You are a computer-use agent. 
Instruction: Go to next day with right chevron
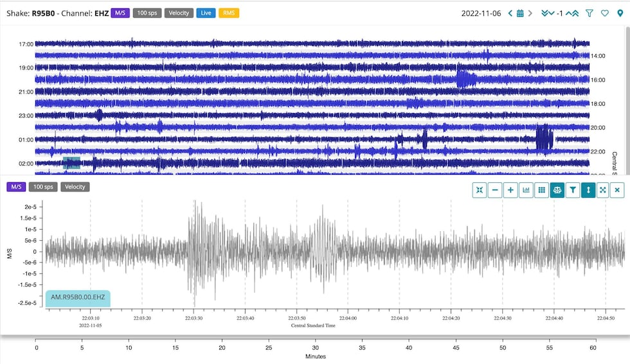(x=530, y=13)
